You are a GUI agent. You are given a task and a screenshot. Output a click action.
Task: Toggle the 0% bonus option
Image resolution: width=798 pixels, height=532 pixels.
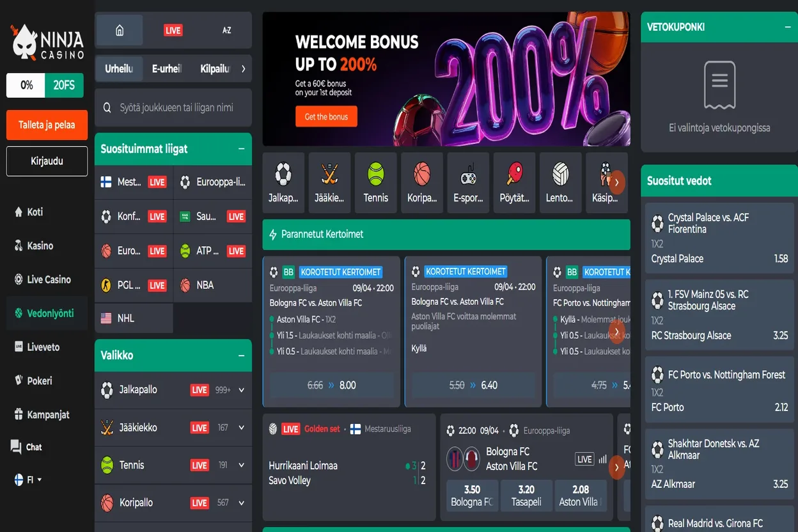click(26, 85)
